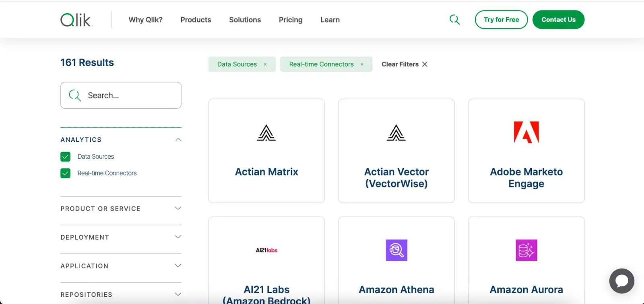Open the chat bubble widget
This screenshot has width=644, height=304.
(621, 281)
